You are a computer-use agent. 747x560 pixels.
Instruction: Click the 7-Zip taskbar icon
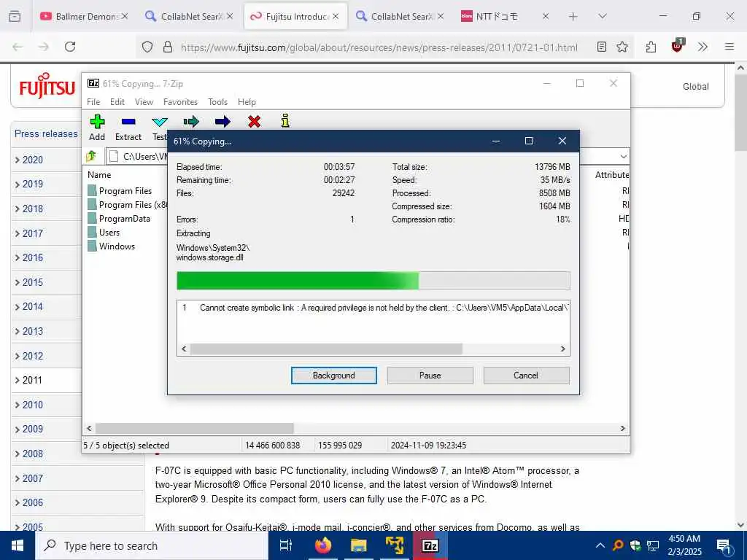[430, 545]
